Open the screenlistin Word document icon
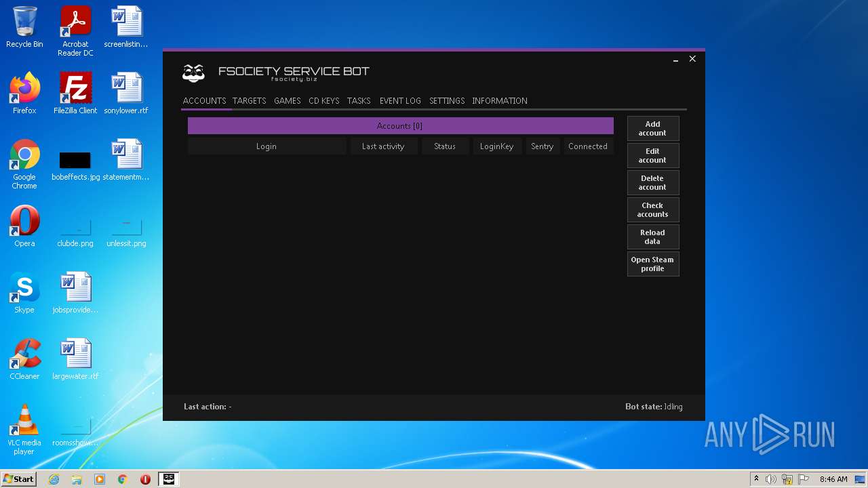This screenshot has height=488, width=868. click(x=126, y=27)
